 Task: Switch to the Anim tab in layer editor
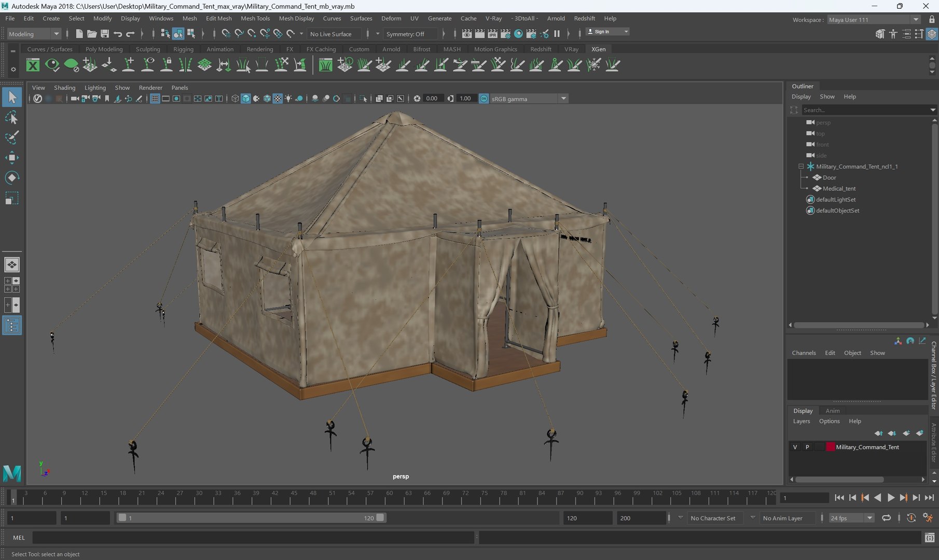(832, 411)
